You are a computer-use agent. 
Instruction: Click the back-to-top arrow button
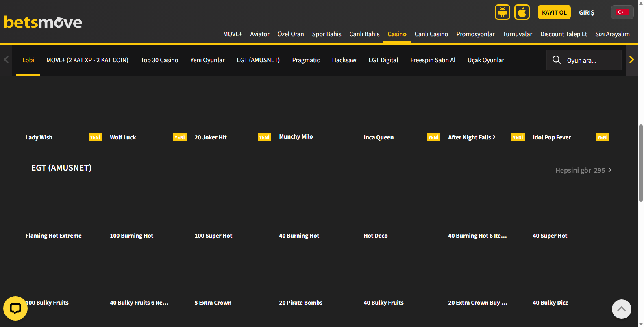[x=622, y=309]
